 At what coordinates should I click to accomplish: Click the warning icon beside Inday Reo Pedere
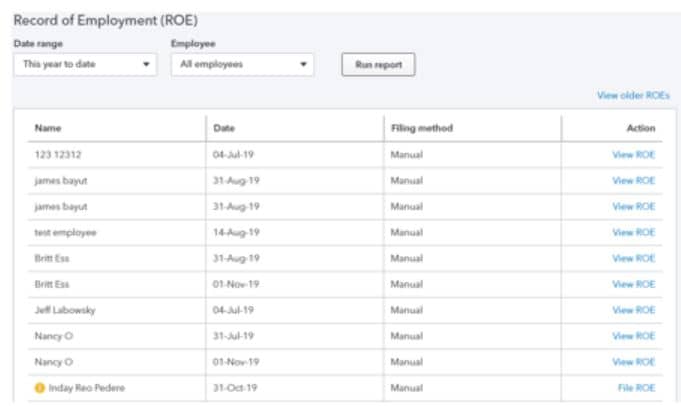[40, 388]
